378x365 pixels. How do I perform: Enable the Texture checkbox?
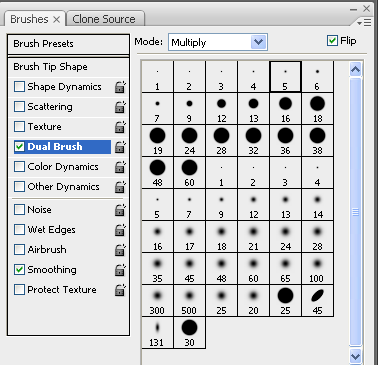coord(19,127)
